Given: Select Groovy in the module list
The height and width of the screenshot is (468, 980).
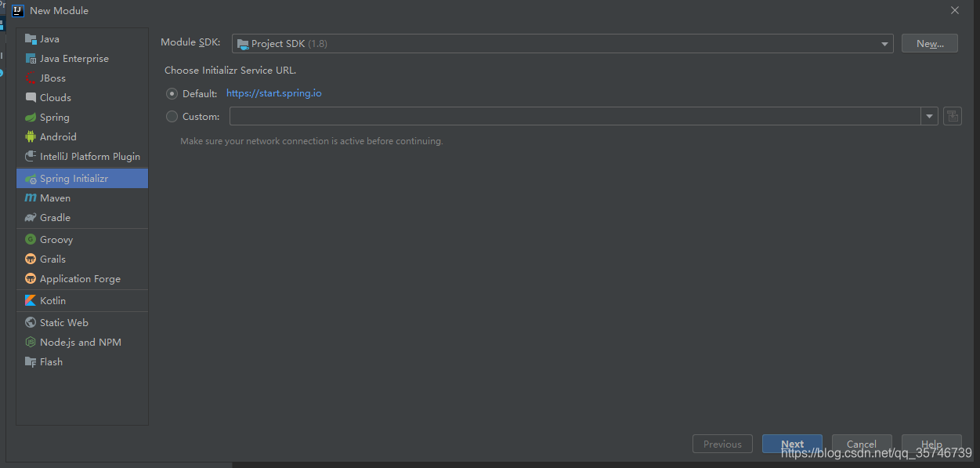Looking at the screenshot, I should coord(82,240).
